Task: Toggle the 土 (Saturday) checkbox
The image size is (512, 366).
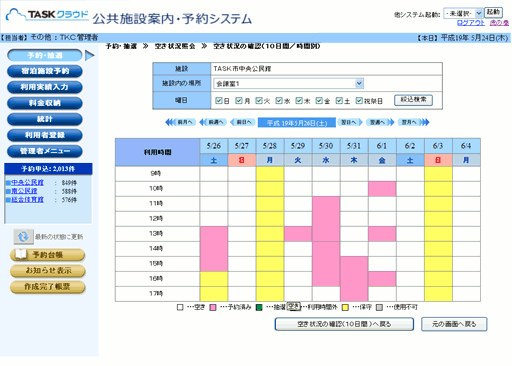Action: coord(339,100)
